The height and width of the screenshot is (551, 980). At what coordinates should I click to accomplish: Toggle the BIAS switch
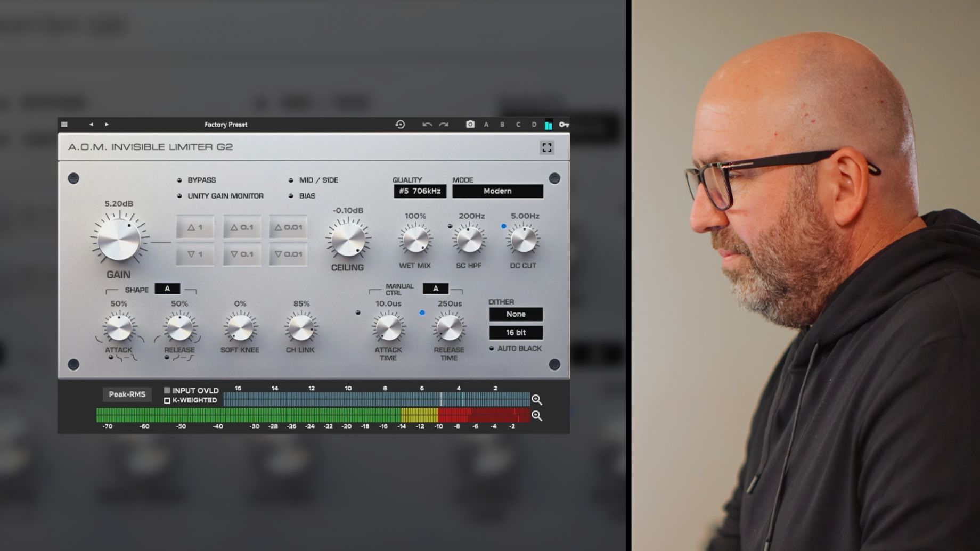click(291, 196)
